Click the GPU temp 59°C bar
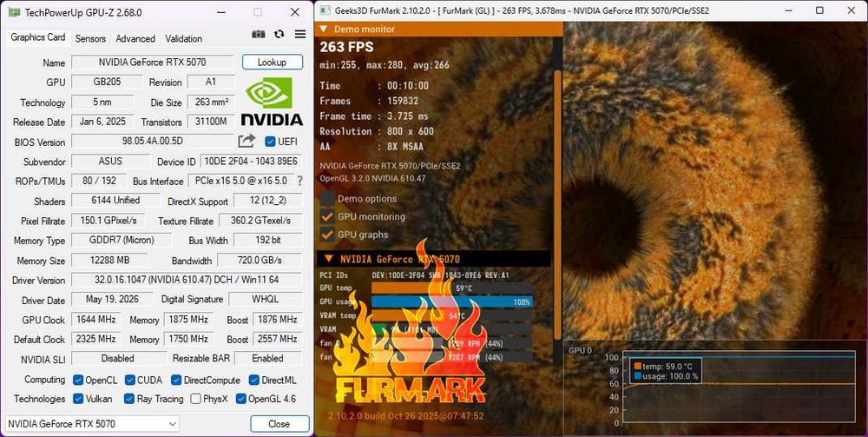The image size is (868, 437). click(451, 288)
